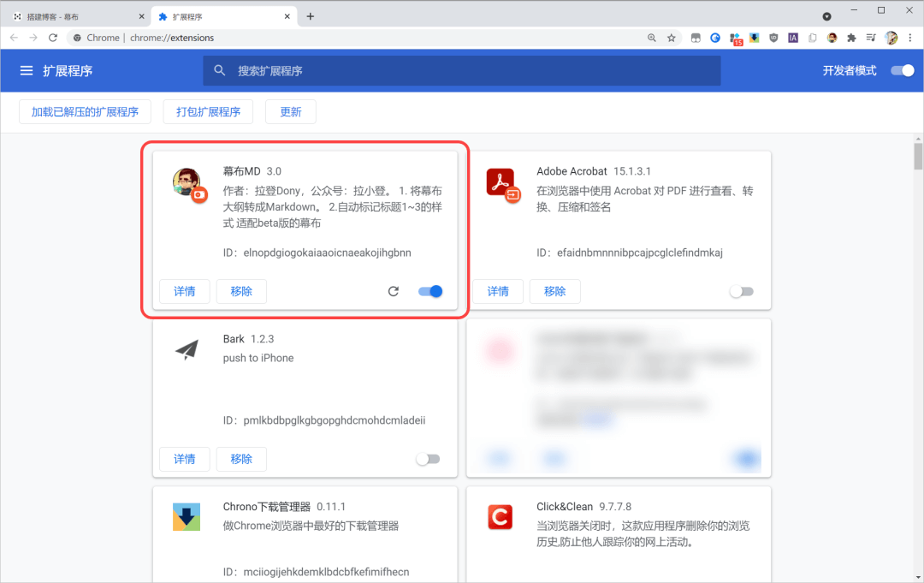Click the Click&Clean 9.7.7.8 title text
Image resolution: width=924 pixels, height=583 pixels.
click(584, 506)
